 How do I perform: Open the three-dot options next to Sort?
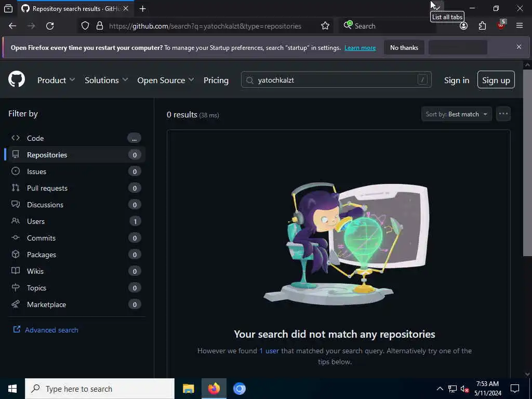coord(503,114)
